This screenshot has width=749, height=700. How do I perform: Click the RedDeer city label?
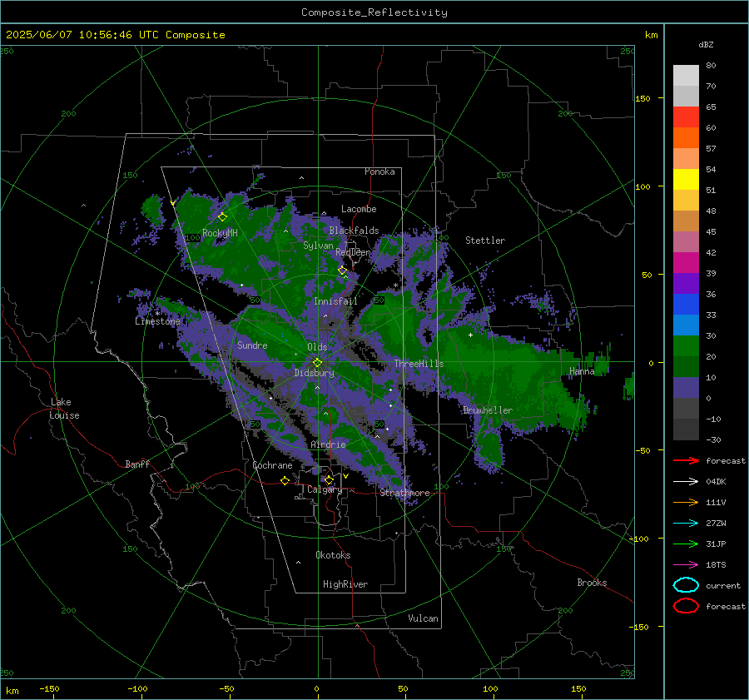pos(353,252)
